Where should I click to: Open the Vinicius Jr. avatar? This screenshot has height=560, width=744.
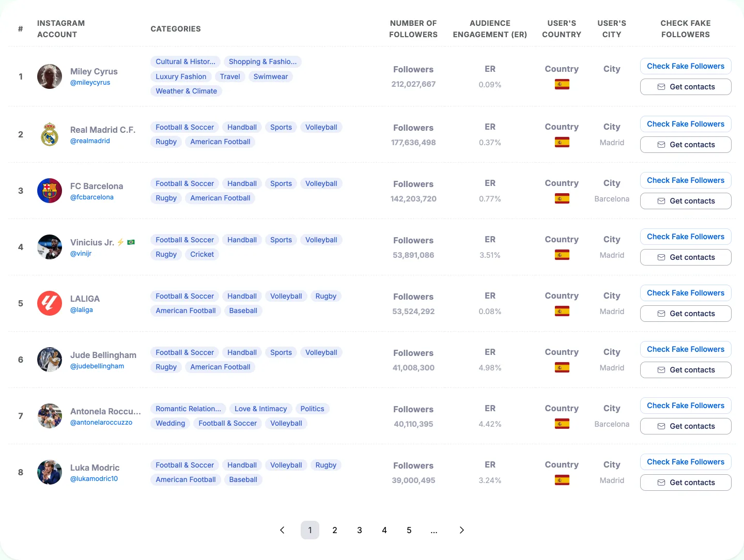pos(50,247)
